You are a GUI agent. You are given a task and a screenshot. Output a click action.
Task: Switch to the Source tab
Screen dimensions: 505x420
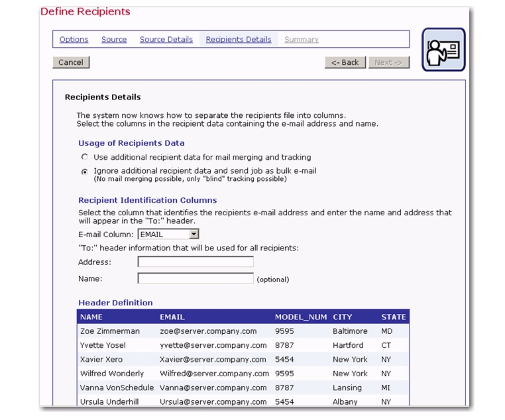[114, 39]
